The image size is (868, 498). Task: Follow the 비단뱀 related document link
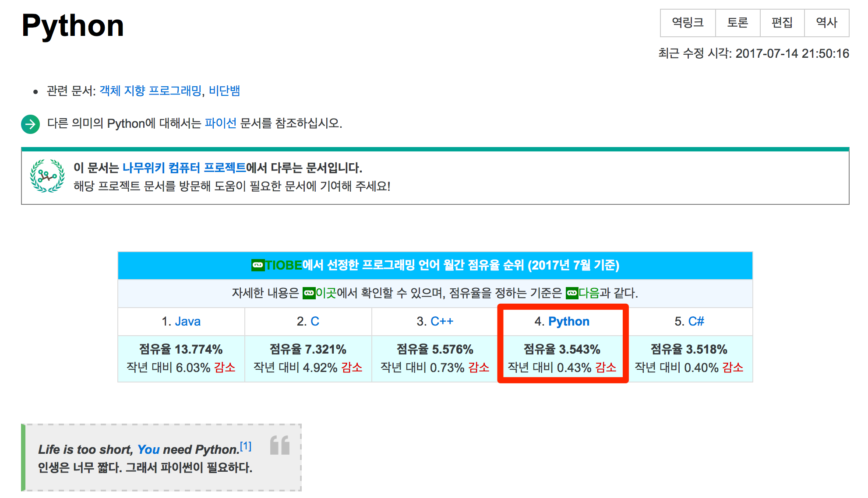click(224, 91)
